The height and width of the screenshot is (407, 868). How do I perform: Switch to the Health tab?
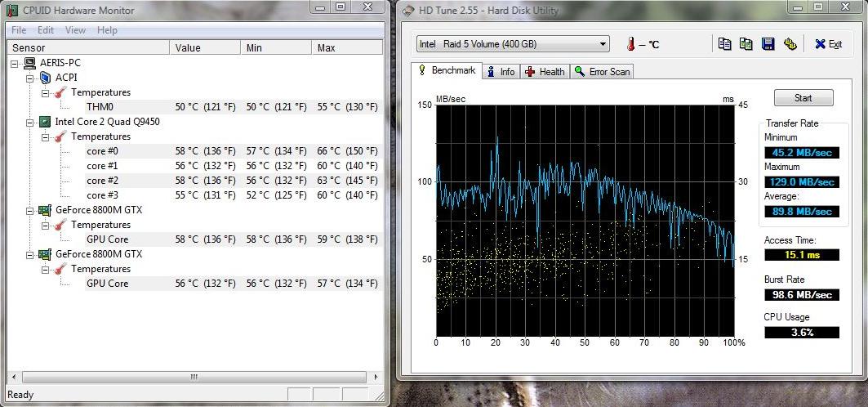tap(545, 71)
